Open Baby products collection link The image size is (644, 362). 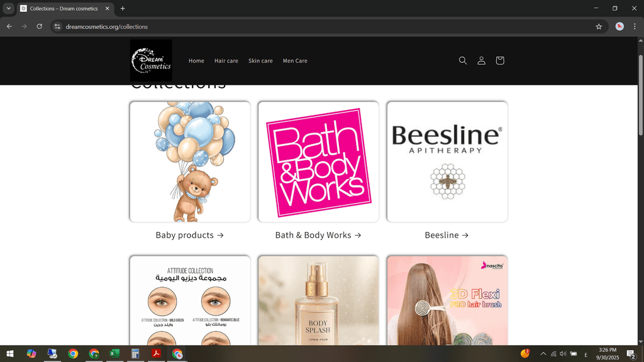pos(190,235)
